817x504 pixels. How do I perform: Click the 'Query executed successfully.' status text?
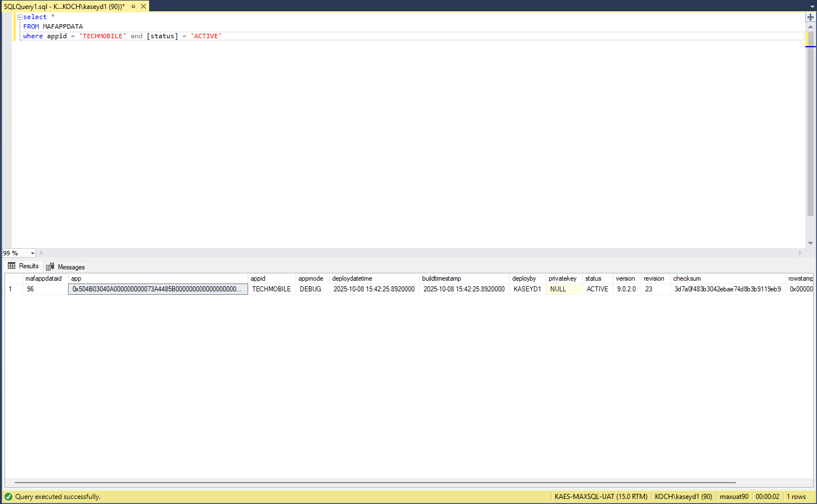click(x=57, y=497)
